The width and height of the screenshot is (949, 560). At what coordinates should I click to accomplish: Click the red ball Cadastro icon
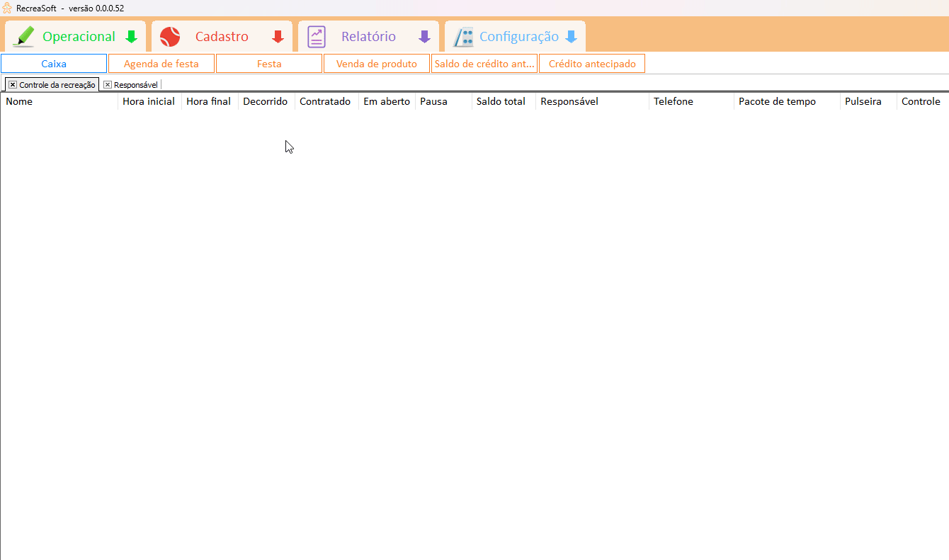coord(170,37)
